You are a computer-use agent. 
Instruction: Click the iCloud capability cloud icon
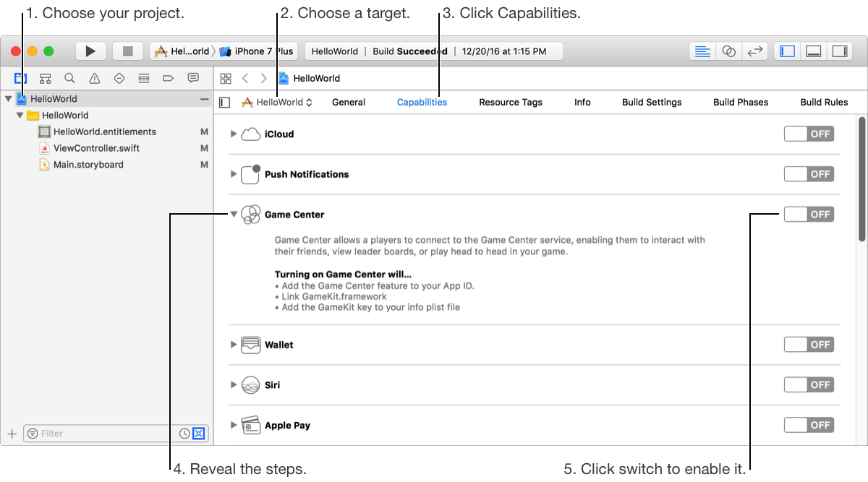click(x=250, y=134)
